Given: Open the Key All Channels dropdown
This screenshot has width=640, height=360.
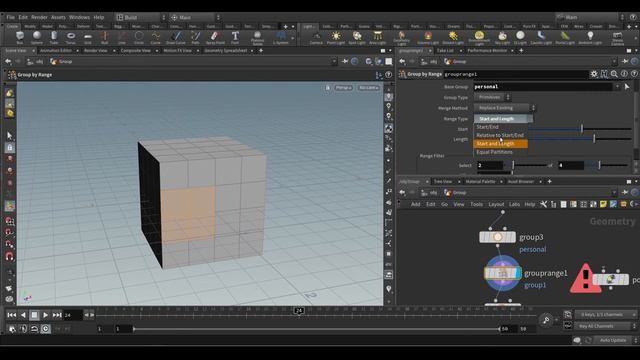Looking at the screenshot, I should [605, 326].
